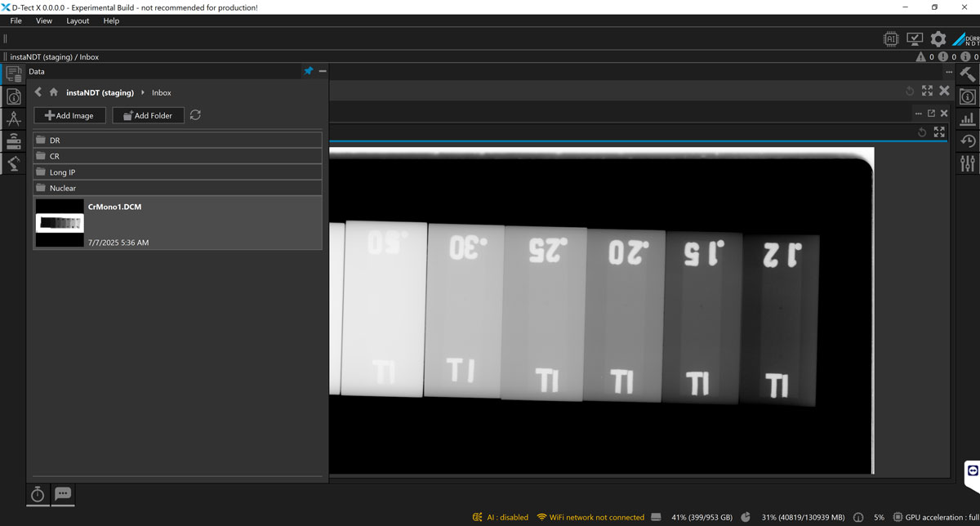
Task: Select the hammer tools icon in right sidebar
Action: [968, 74]
